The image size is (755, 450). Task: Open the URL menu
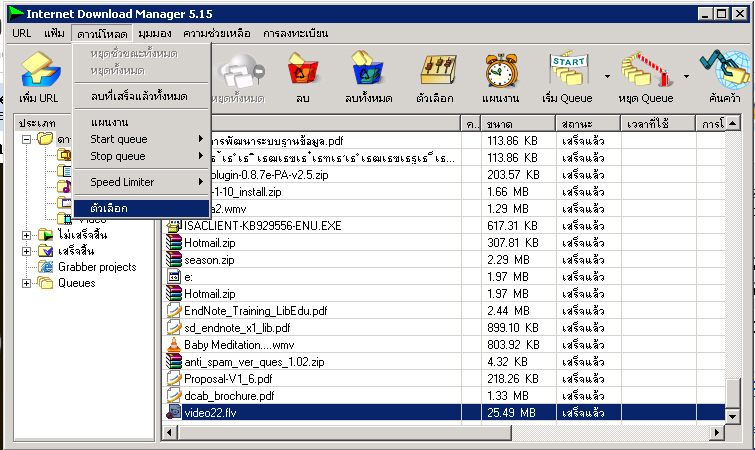(x=22, y=33)
